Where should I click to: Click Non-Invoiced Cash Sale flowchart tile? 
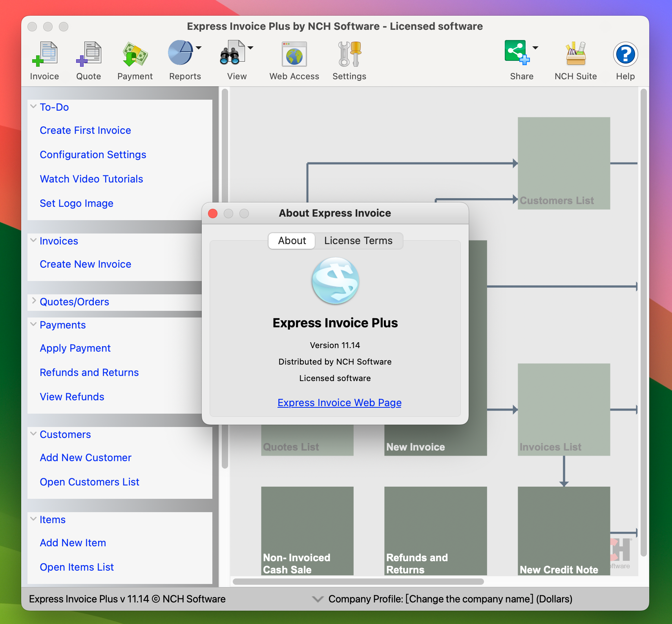pyautogui.click(x=307, y=531)
